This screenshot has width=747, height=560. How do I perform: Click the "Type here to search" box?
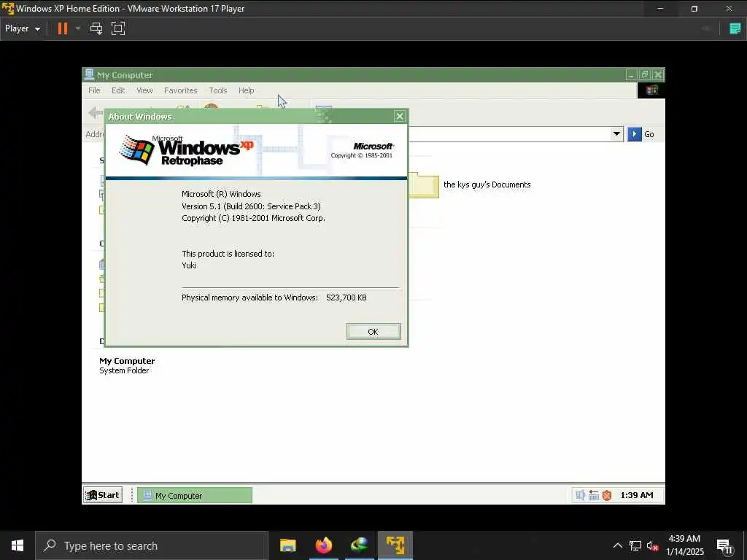coord(152,545)
